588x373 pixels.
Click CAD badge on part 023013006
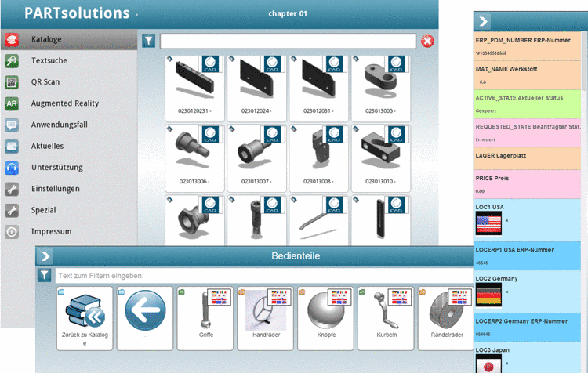click(210, 134)
